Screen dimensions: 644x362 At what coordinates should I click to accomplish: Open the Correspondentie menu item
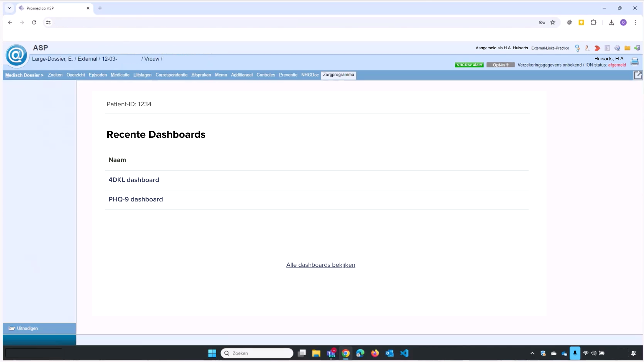(171, 75)
